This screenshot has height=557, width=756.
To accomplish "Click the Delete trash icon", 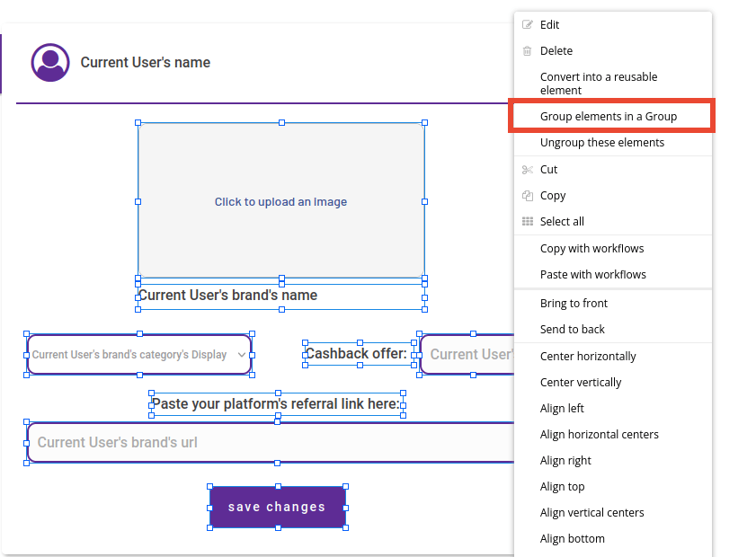I will [529, 50].
